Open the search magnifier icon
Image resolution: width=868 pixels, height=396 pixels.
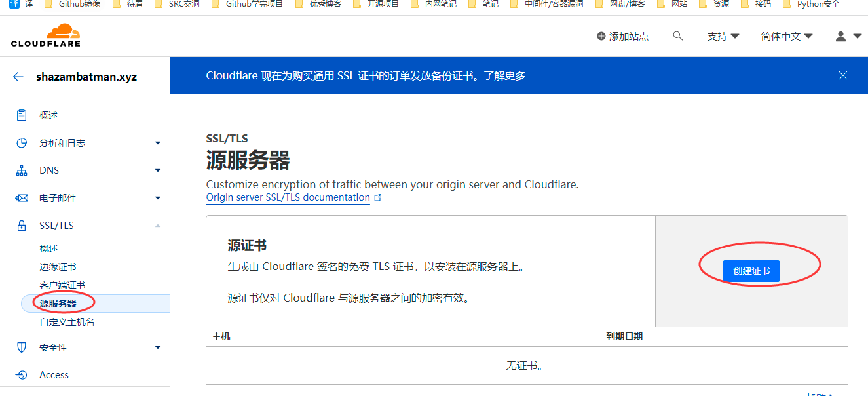click(x=678, y=36)
